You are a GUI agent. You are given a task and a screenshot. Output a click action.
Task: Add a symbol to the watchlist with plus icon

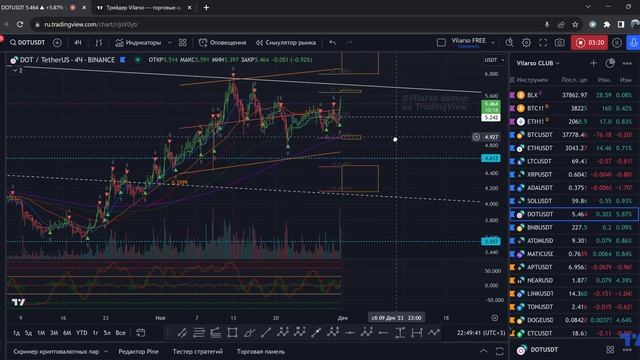pos(593,63)
